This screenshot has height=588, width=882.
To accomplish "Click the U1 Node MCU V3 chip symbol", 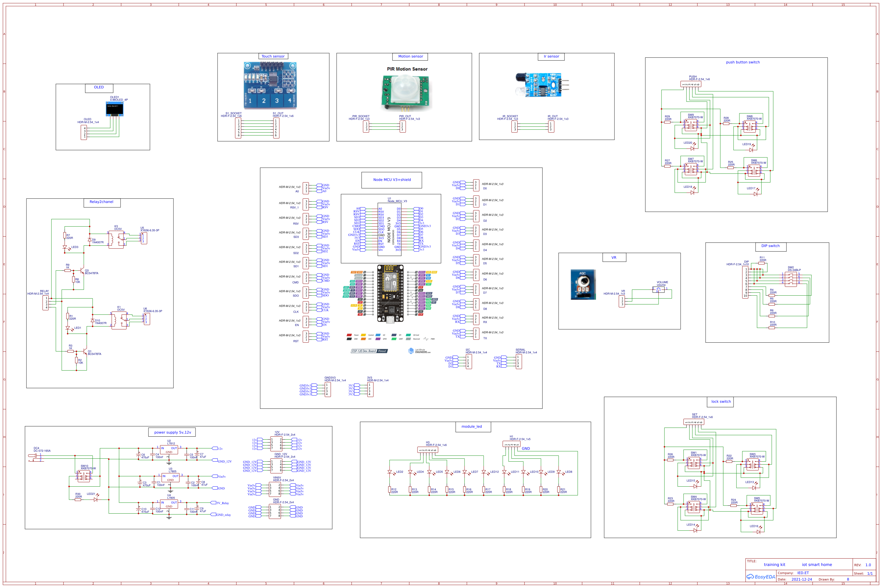I will [x=389, y=229].
